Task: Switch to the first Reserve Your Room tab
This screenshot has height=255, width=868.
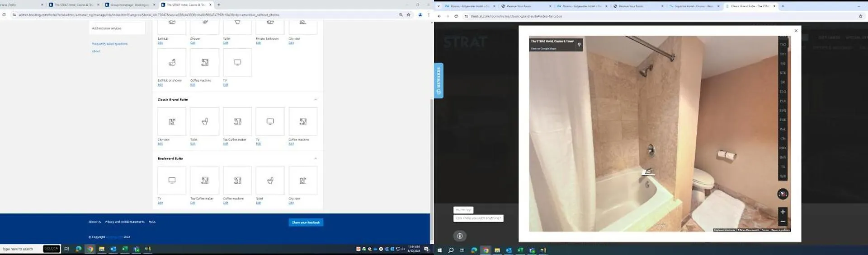Action: (526, 6)
